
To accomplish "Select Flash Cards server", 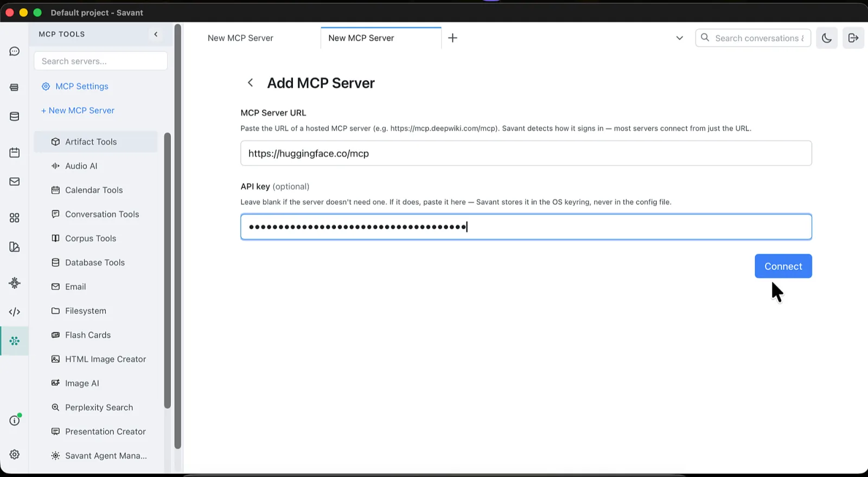I will [x=96, y=335].
